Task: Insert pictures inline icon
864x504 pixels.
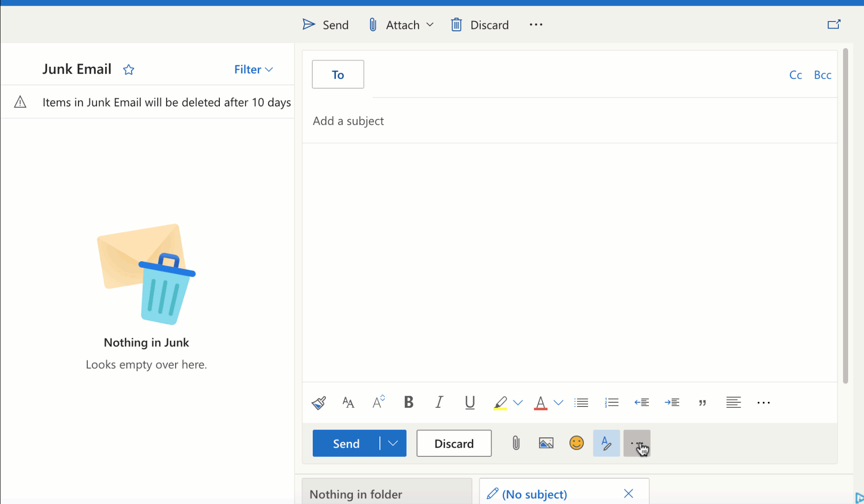Action: tap(546, 443)
